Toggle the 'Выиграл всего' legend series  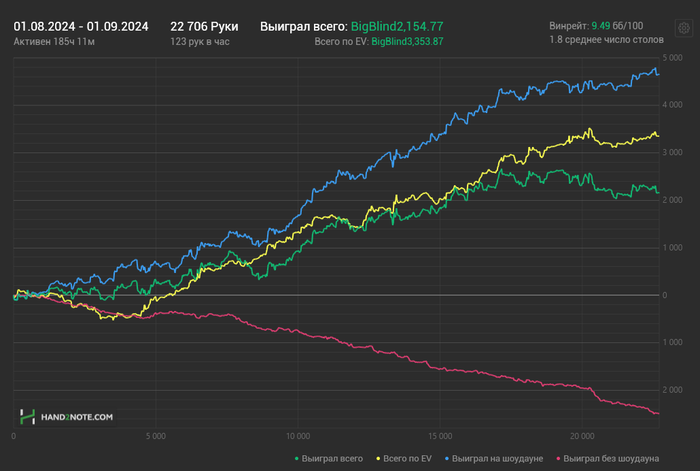tap(329, 458)
